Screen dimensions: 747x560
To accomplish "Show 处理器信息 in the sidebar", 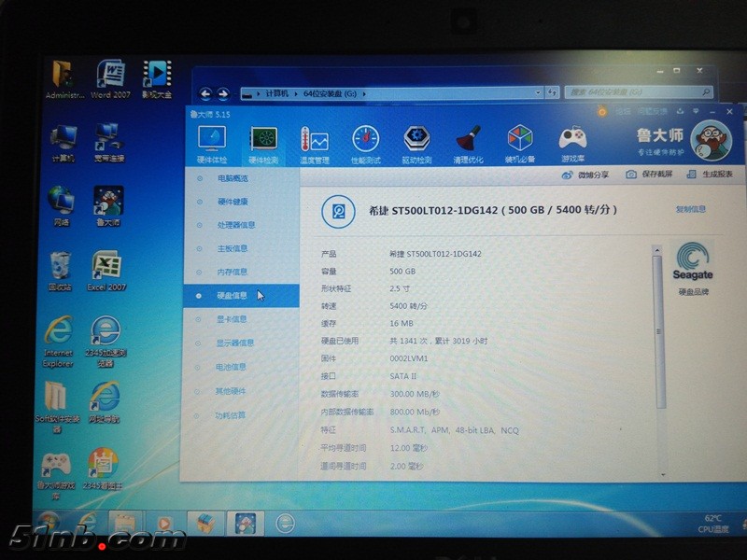I will click(x=235, y=225).
